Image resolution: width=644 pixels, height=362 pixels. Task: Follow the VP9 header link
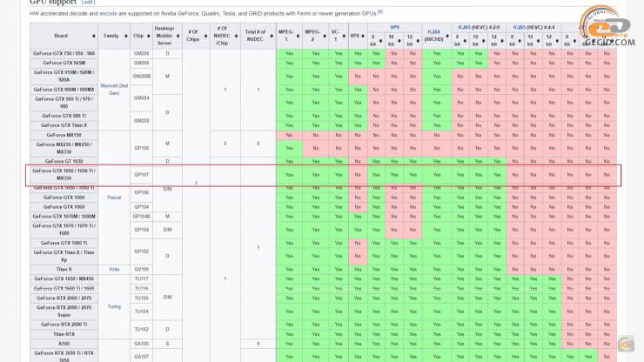pos(394,28)
